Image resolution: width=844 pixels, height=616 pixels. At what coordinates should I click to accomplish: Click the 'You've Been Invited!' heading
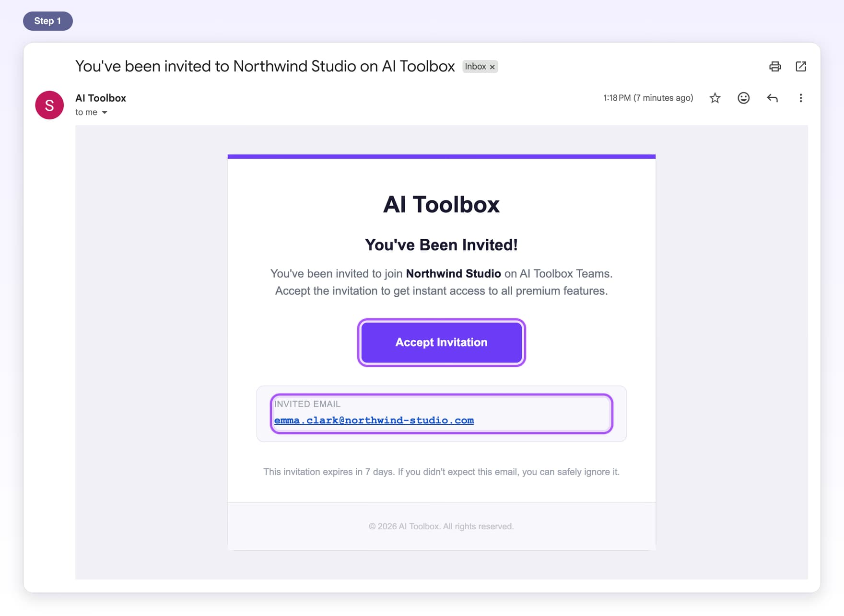click(441, 244)
